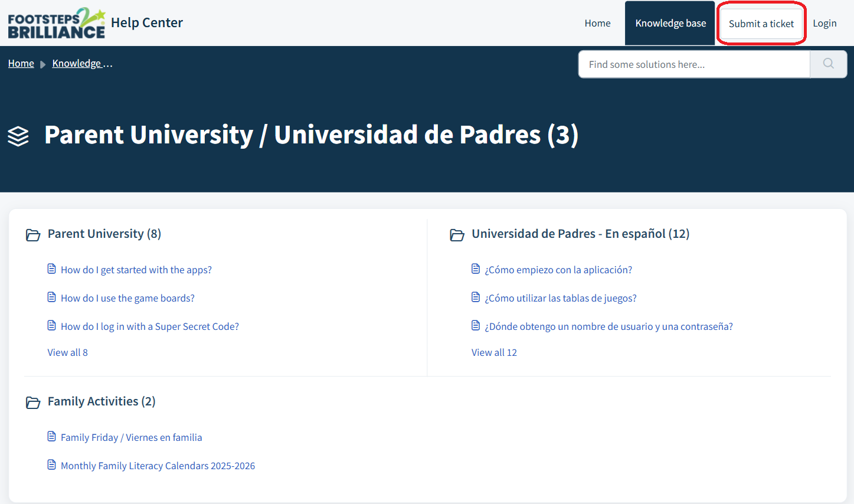Image resolution: width=854 pixels, height=504 pixels.
Task: Open the Universidad de Padres - En español (12) heading
Action: tap(580, 234)
